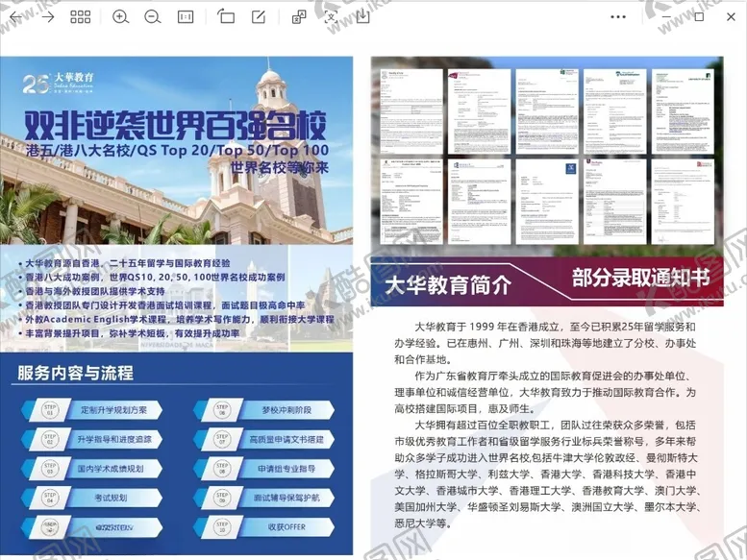This screenshot has height=560, width=747.
Task: Maximize the image viewer window
Action: [699, 17]
